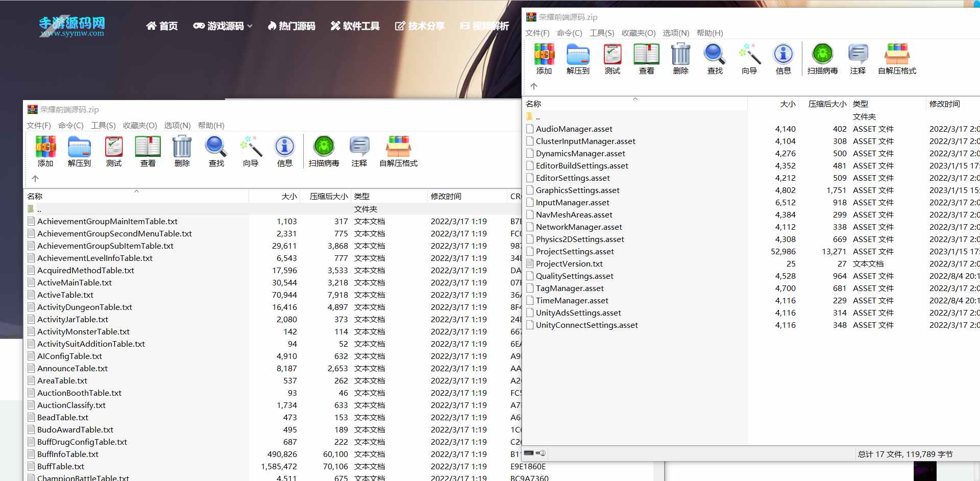Select BuffTable.txt in the left file list

pyautogui.click(x=61, y=467)
